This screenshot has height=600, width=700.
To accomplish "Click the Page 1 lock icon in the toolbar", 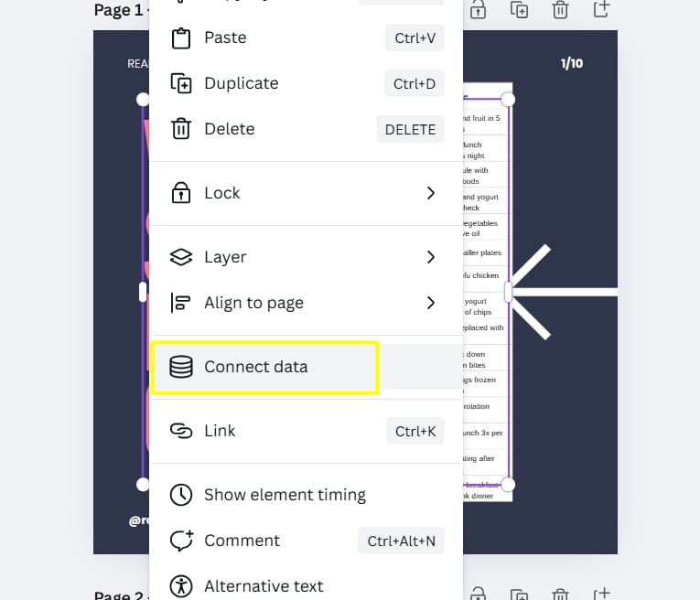I will [479, 9].
